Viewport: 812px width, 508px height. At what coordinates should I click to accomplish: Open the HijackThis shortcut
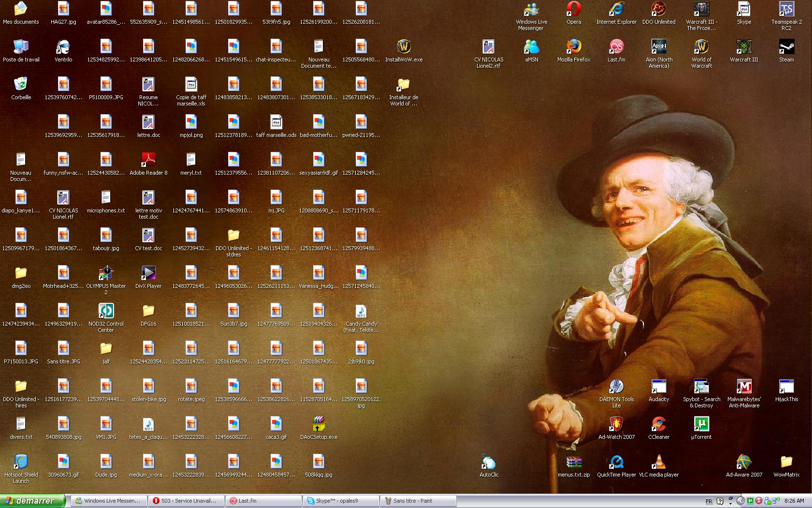point(786,390)
